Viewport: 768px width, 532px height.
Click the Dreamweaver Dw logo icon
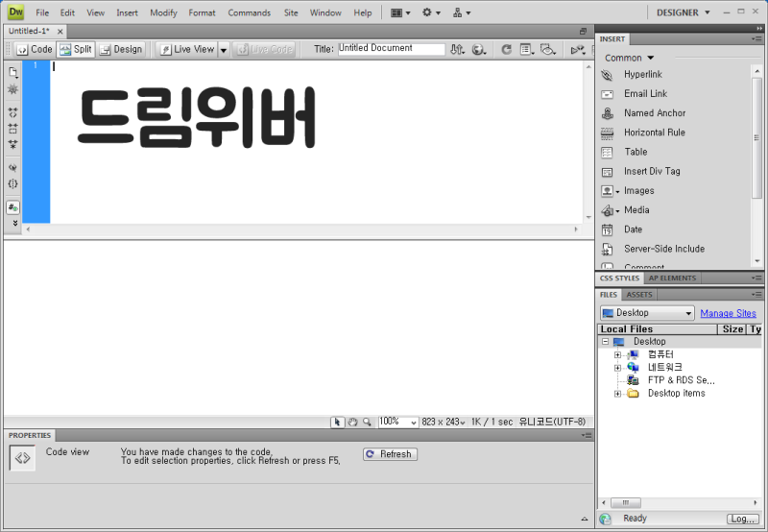(x=15, y=12)
